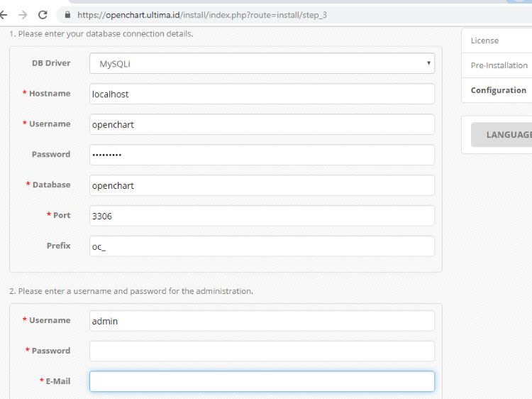532x399 pixels.
Task: Click the administration Username field with admin
Action: pyautogui.click(x=262, y=321)
